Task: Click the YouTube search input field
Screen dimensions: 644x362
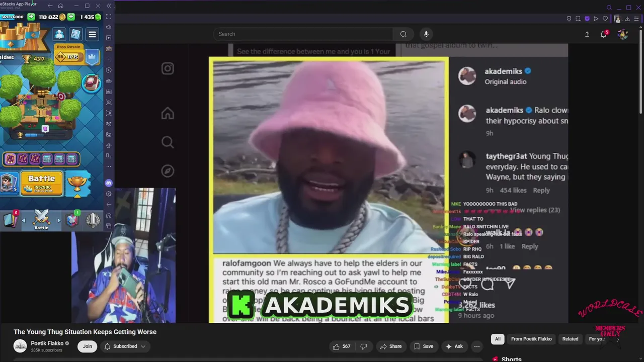Action: (303, 34)
